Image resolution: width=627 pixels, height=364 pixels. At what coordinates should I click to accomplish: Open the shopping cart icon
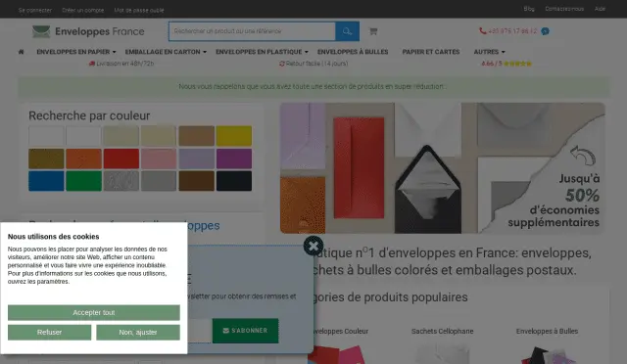tap(373, 31)
